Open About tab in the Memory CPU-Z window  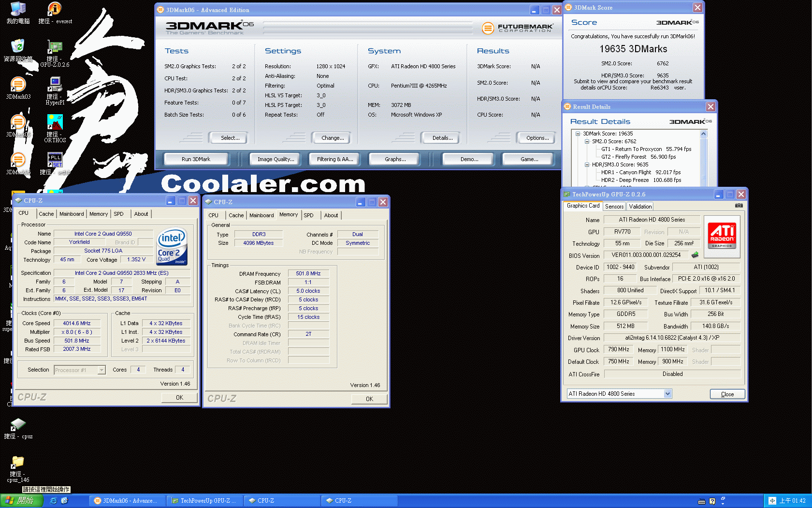pyautogui.click(x=331, y=215)
